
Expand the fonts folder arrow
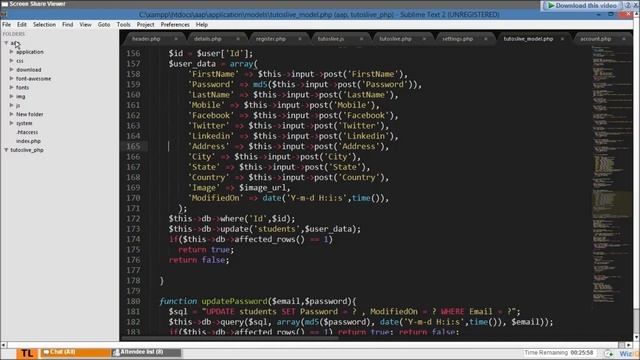coord(11,87)
